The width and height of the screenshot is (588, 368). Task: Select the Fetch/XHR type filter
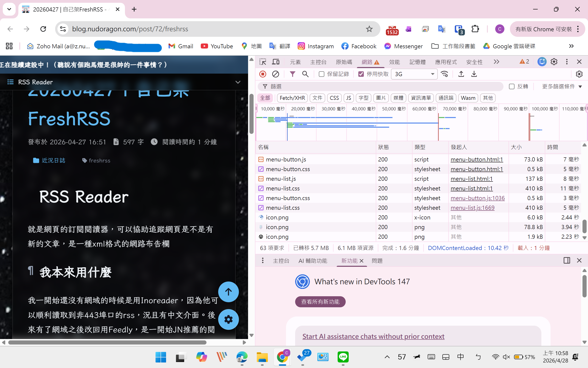click(292, 98)
